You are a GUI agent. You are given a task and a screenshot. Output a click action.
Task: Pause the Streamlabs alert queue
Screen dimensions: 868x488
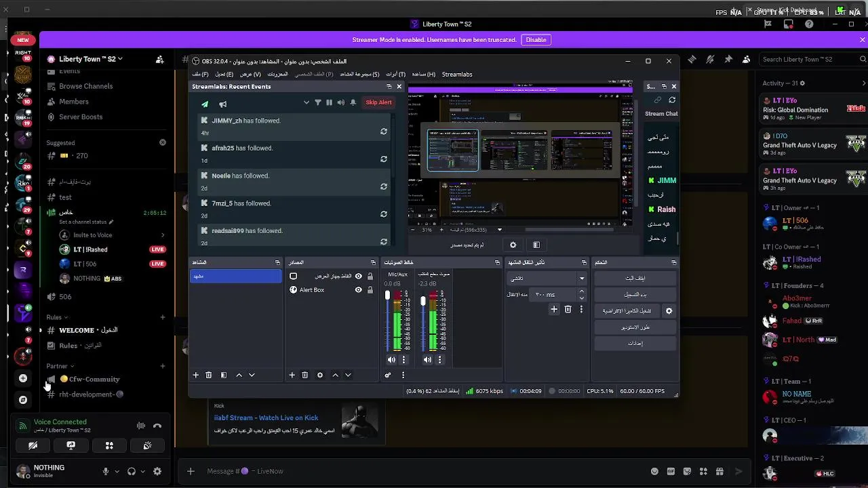329,102
